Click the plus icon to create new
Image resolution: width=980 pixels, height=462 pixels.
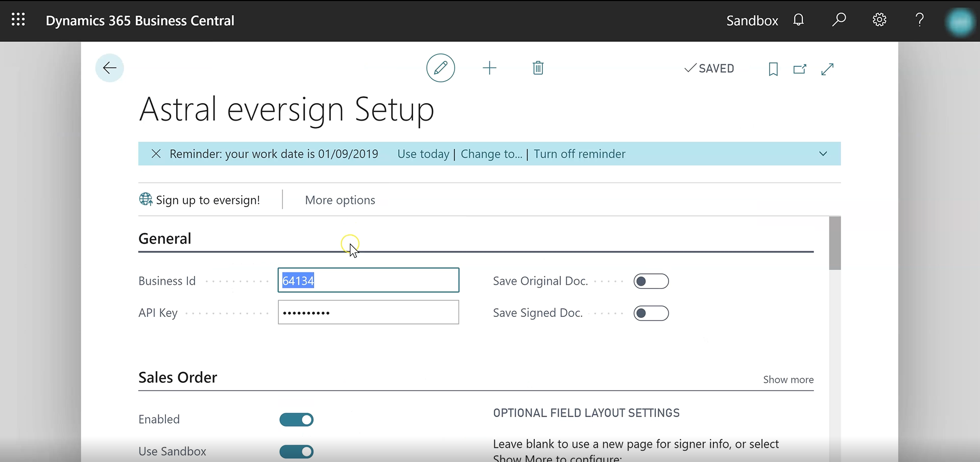pos(489,68)
